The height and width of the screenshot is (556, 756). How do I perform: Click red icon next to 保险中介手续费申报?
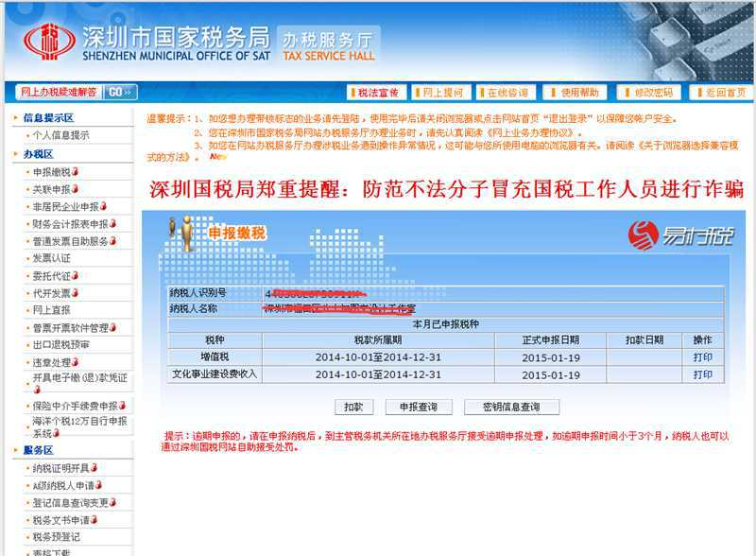point(123,405)
